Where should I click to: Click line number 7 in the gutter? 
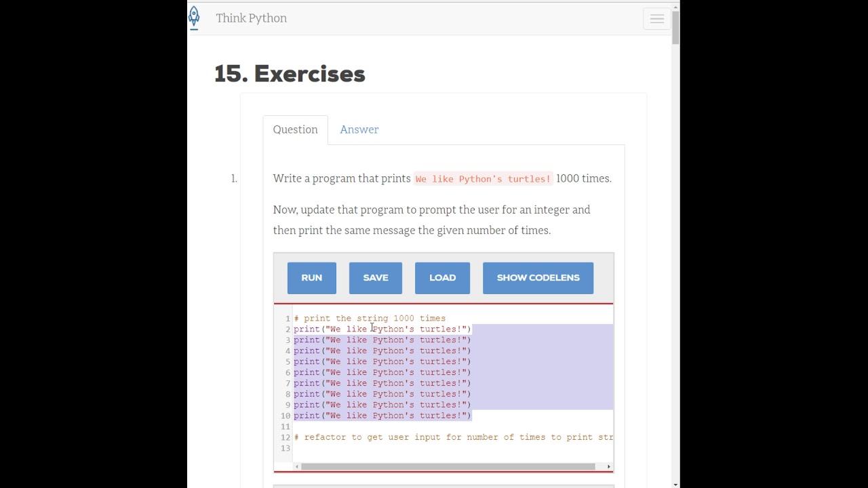click(x=288, y=383)
